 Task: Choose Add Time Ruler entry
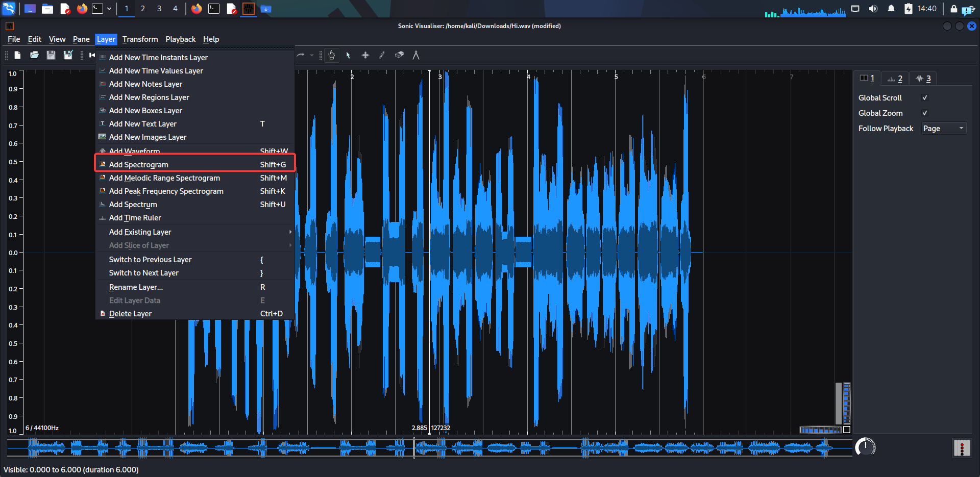pyautogui.click(x=195, y=218)
